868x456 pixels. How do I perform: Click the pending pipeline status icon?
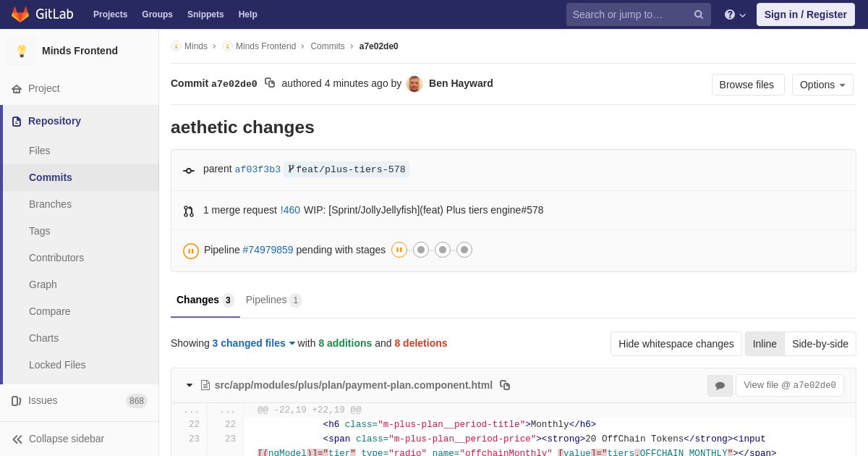pyautogui.click(x=191, y=250)
